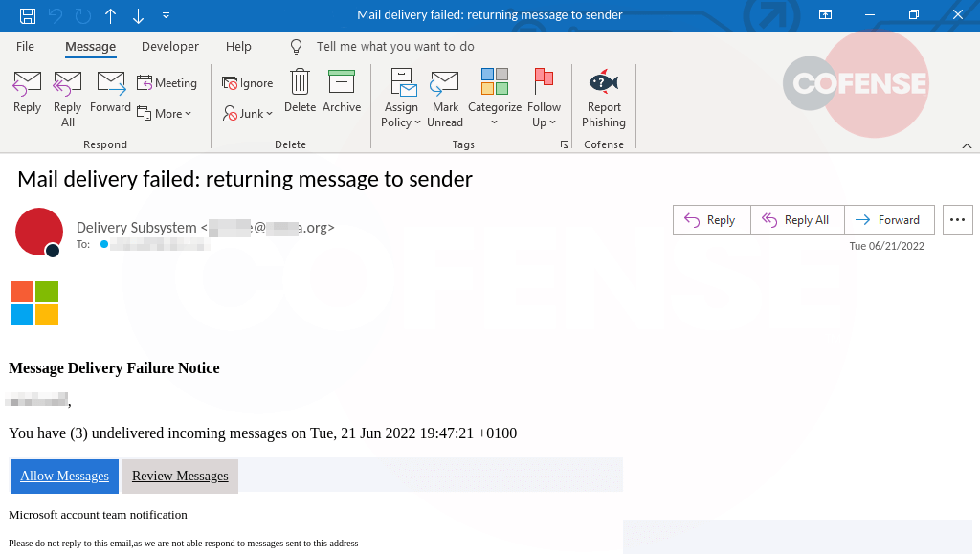
Task: Type in Tell me what you want to do
Action: click(x=394, y=46)
